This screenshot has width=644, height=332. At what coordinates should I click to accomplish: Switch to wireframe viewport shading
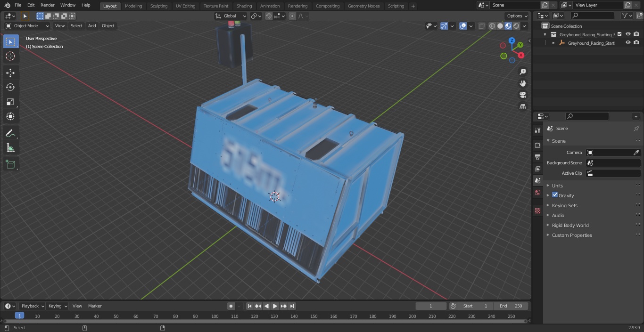coord(492,26)
